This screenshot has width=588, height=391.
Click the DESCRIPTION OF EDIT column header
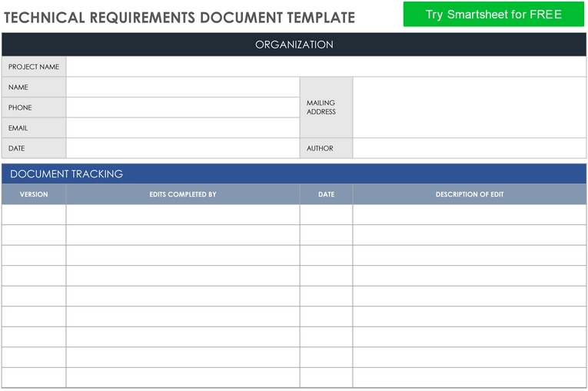coord(470,194)
